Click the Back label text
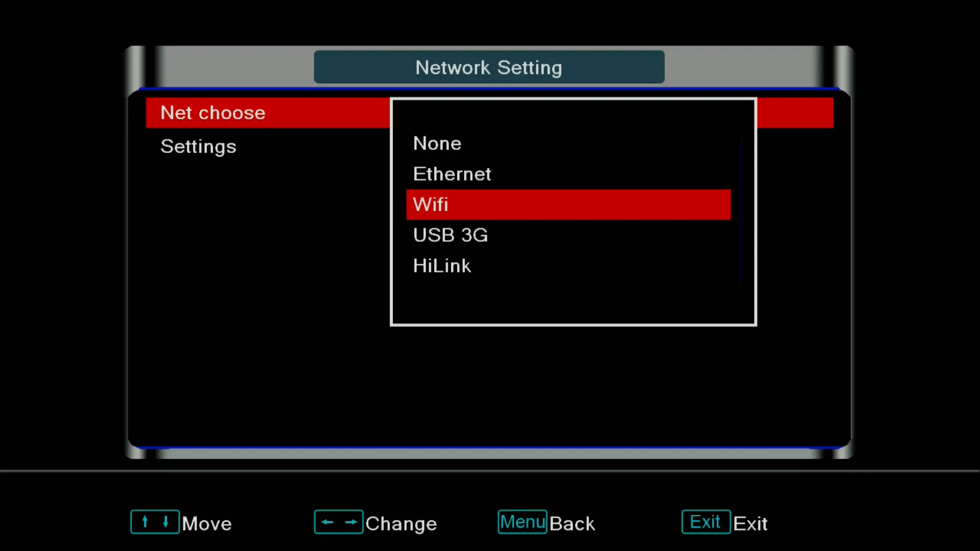Image resolution: width=980 pixels, height=551 pixels. click(572, 523)
